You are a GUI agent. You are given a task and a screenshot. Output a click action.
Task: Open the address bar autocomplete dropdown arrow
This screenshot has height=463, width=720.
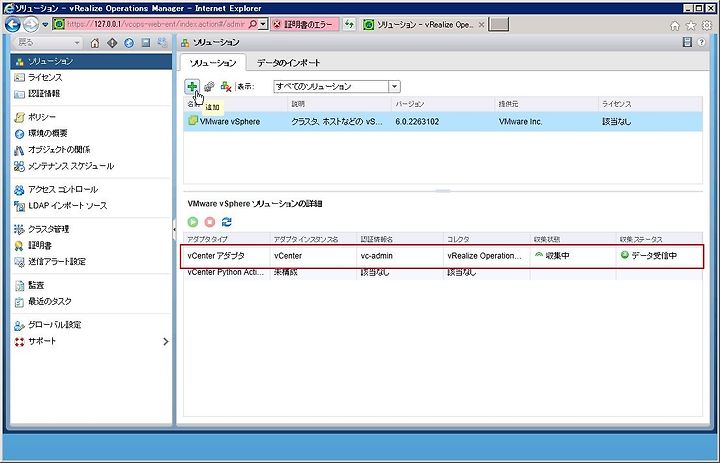coord(263,24)
